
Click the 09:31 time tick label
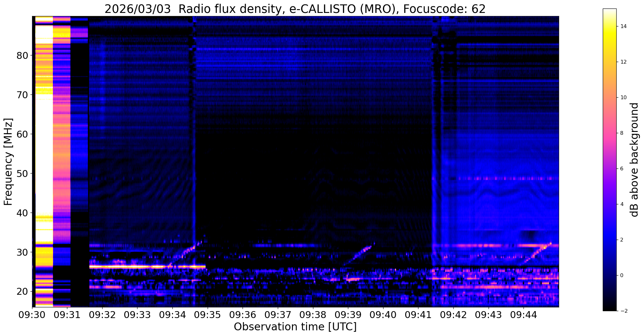(x=67, y=315)
